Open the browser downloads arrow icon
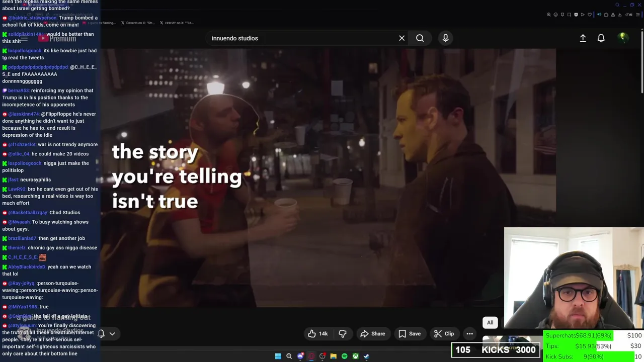 tap(619, 15)
